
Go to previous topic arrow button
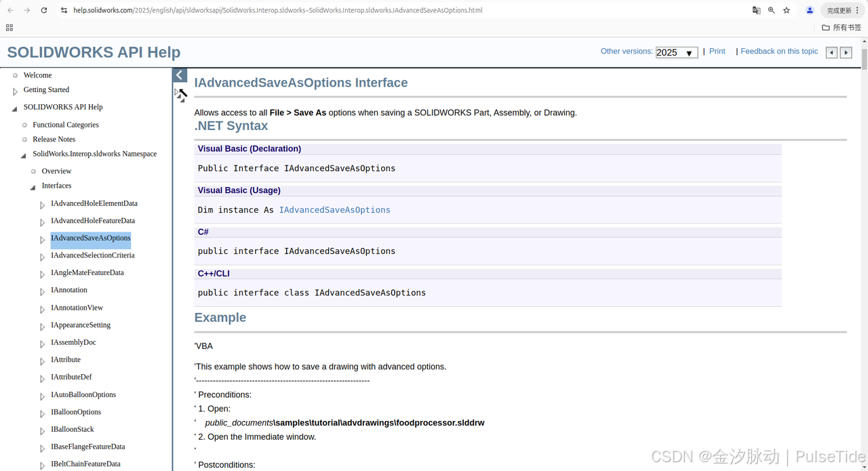pos(831,52)
